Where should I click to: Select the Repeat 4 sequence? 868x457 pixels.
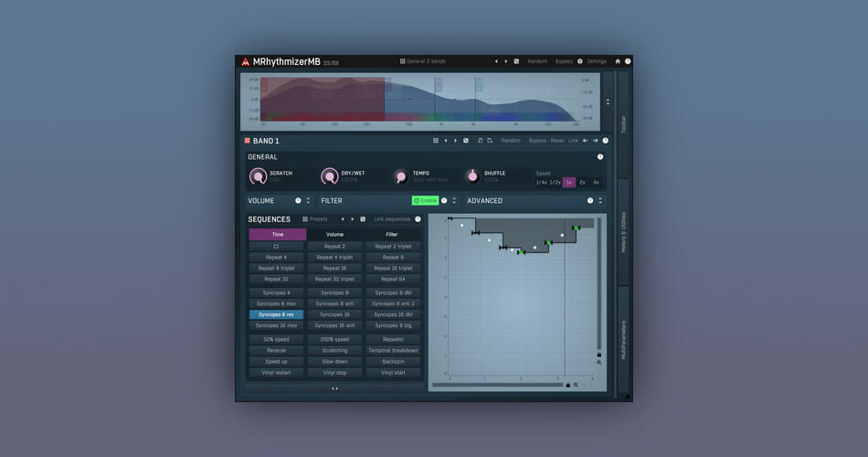point(276,257)
